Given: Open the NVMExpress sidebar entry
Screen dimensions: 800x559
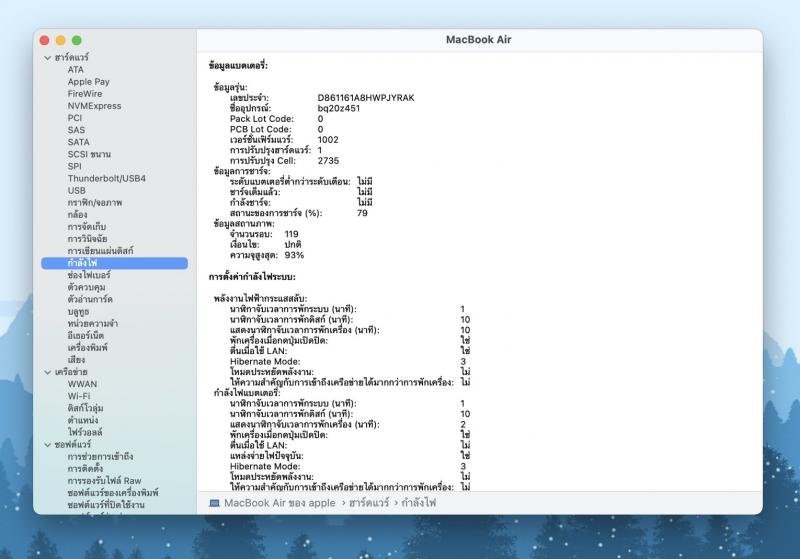Looking at the screenshot, I should click(94, 106).
